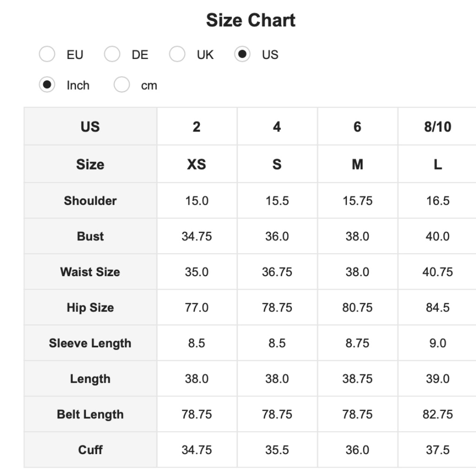Click the XS size header

point(197,164)
